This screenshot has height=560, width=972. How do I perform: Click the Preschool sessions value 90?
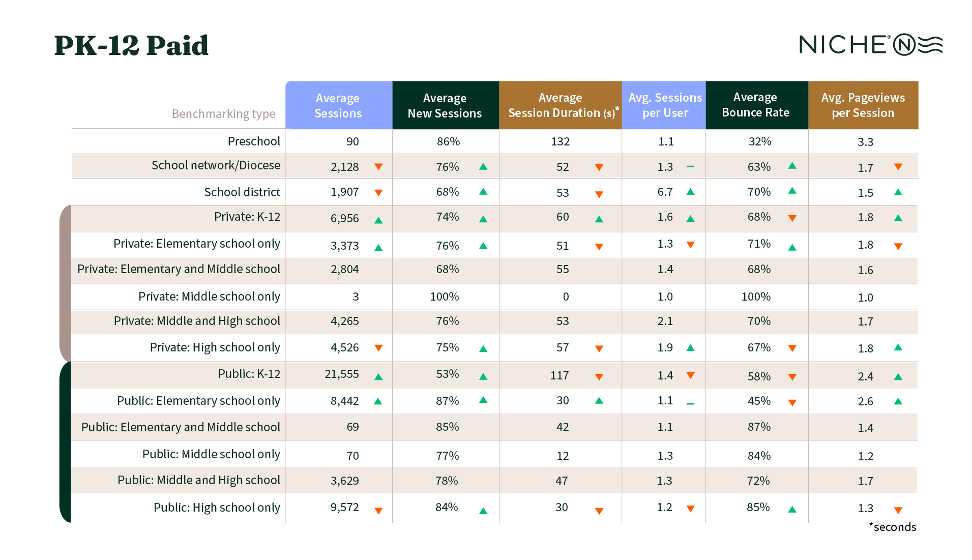pyautogui.click(x=352, y=142)
